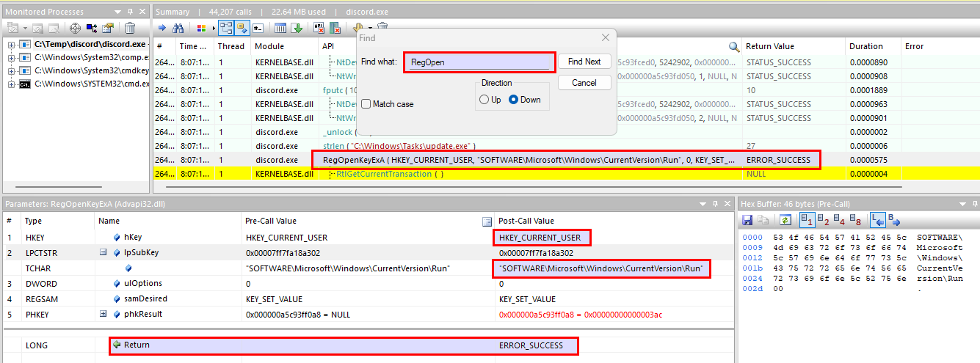Close the Find dialog
Viewport: 980px width, 363px height.
tap(605, 37)
